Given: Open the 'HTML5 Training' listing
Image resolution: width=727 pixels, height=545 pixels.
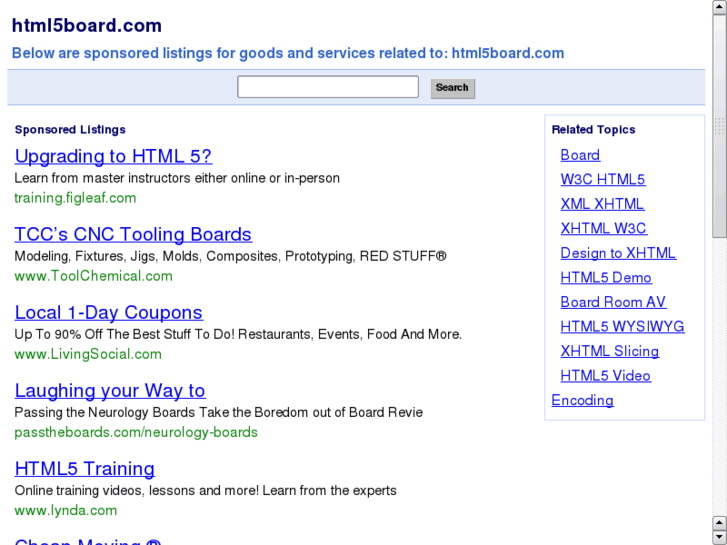Looking at the screenshot, I should click(84, 468).
